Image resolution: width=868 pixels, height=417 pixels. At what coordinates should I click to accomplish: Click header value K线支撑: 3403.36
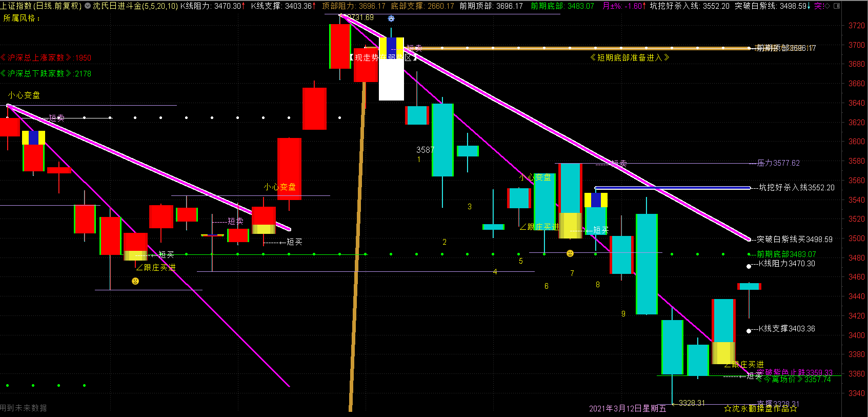tap(284, 6)
